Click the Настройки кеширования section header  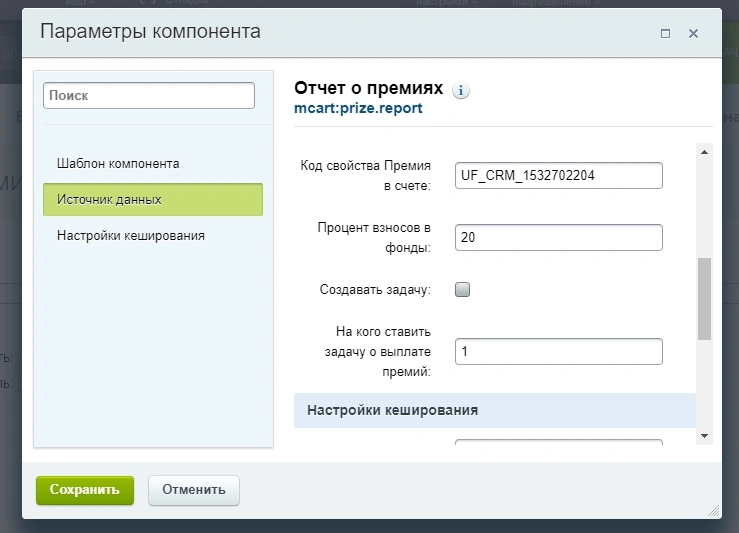(494, 410)
